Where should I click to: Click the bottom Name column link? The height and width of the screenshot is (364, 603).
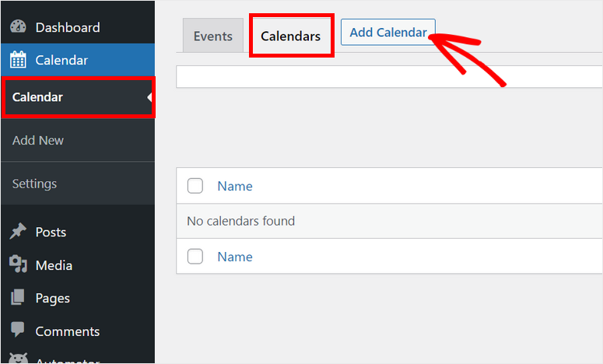(x=235, y=257)
